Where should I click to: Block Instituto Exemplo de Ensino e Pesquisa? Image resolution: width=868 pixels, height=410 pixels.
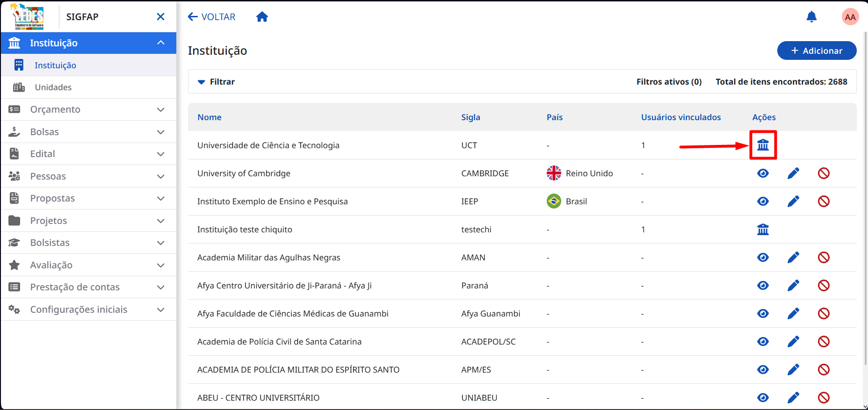(824, 201)
